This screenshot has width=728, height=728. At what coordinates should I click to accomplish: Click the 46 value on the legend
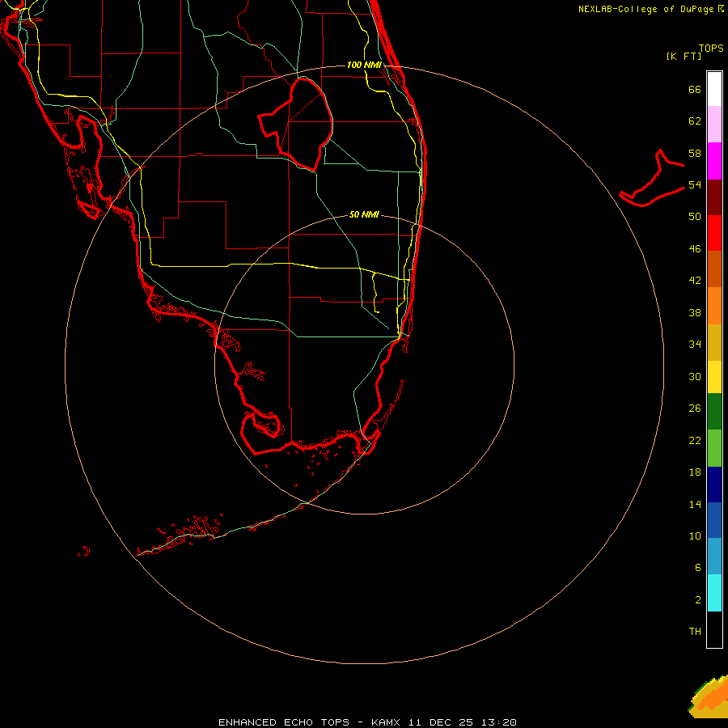point(695,248)
